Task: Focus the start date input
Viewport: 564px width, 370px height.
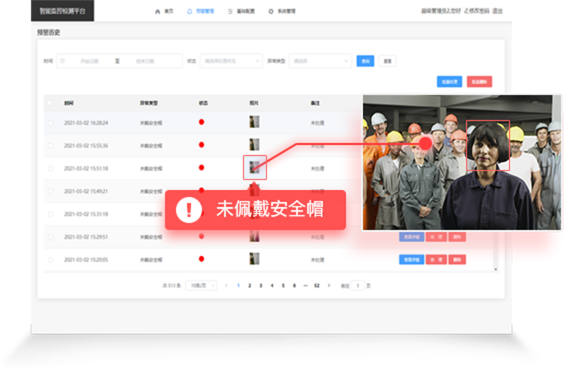Action: click(x=90, y=61)
